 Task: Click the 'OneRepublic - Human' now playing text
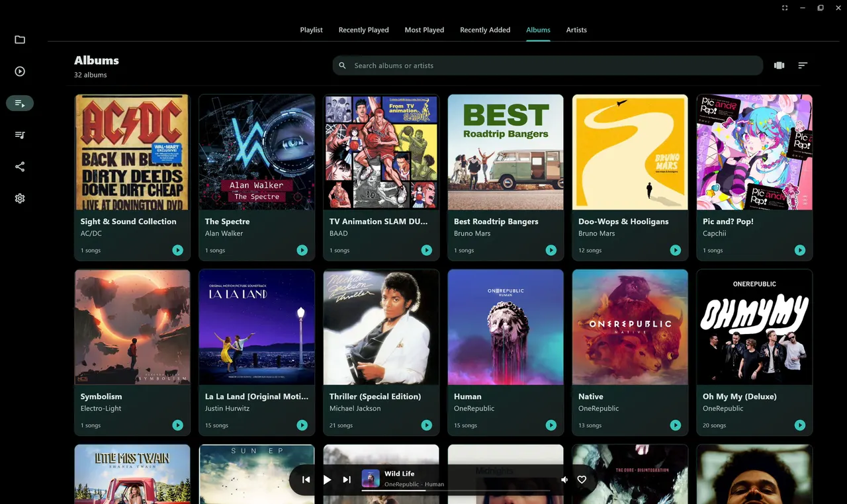[x=414, y=484]
